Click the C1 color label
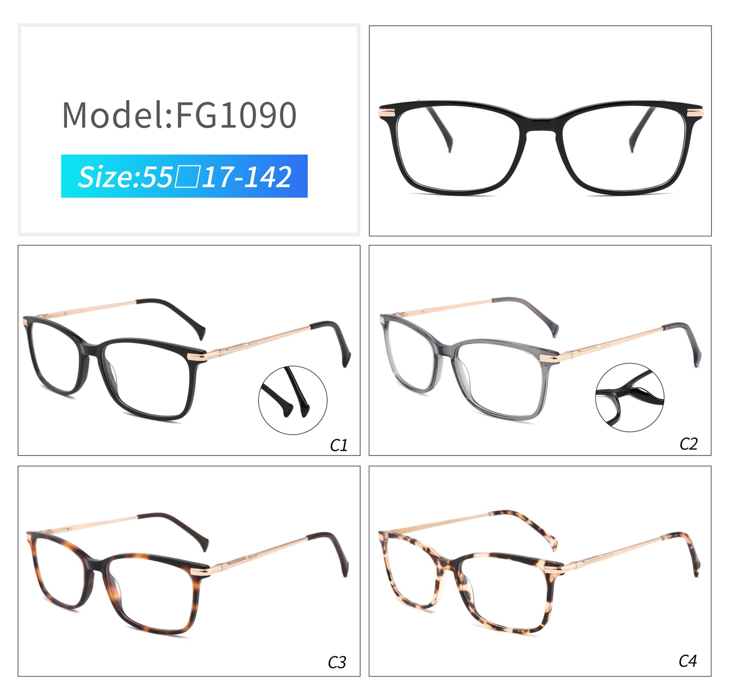Viewport: 729px width, 700px height. pyautogui.click(x=339, y=445)
